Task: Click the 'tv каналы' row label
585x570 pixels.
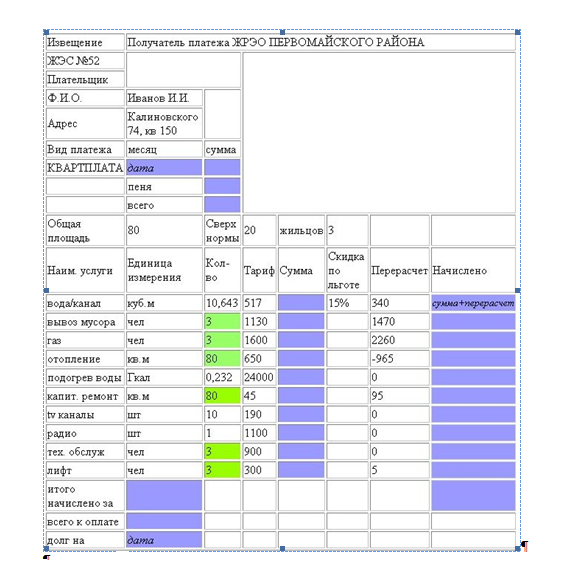Action: click(85, 414)
